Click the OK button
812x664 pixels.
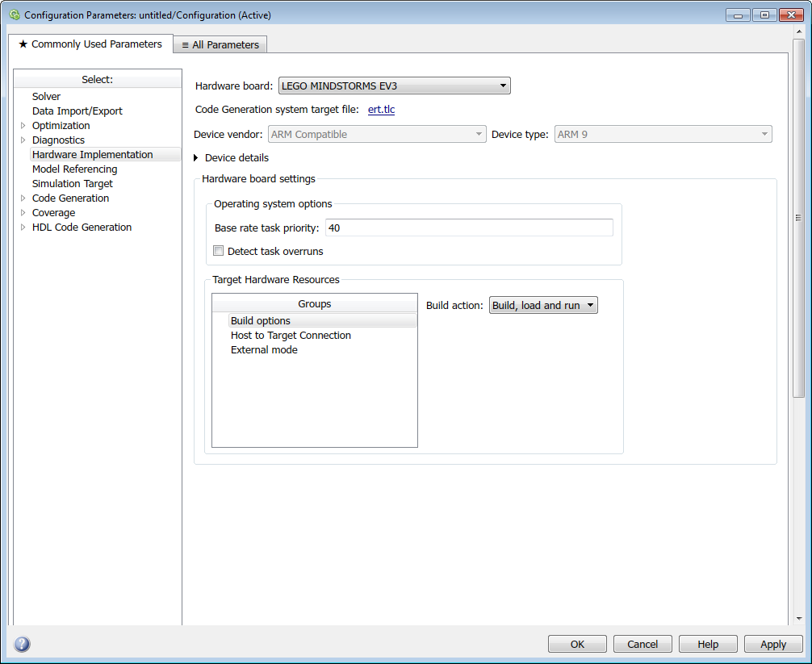(x=577, y=644)
